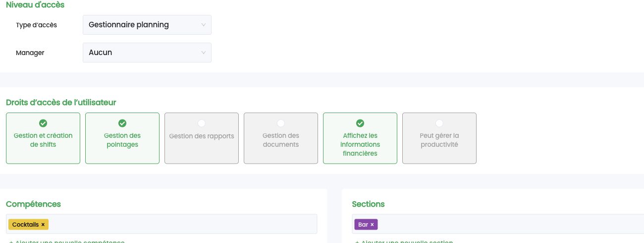Open the Type d'accès dropdown
Viewport: 644px width, 243px height.
147,25
